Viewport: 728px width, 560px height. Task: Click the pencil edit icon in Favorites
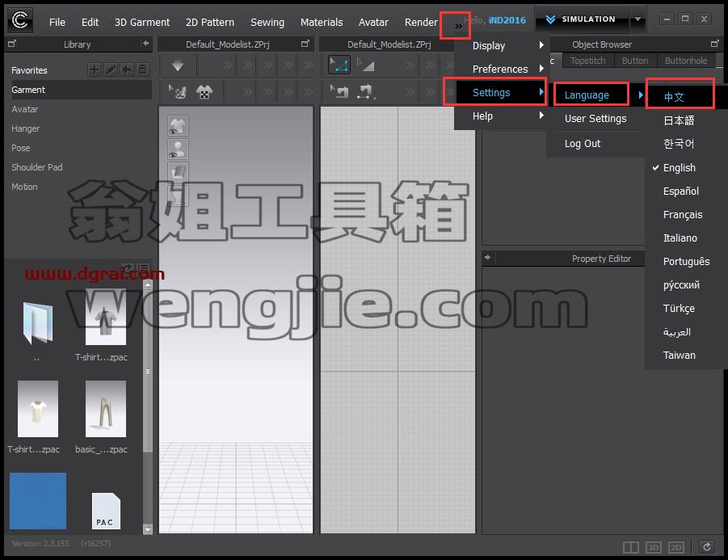111,69
